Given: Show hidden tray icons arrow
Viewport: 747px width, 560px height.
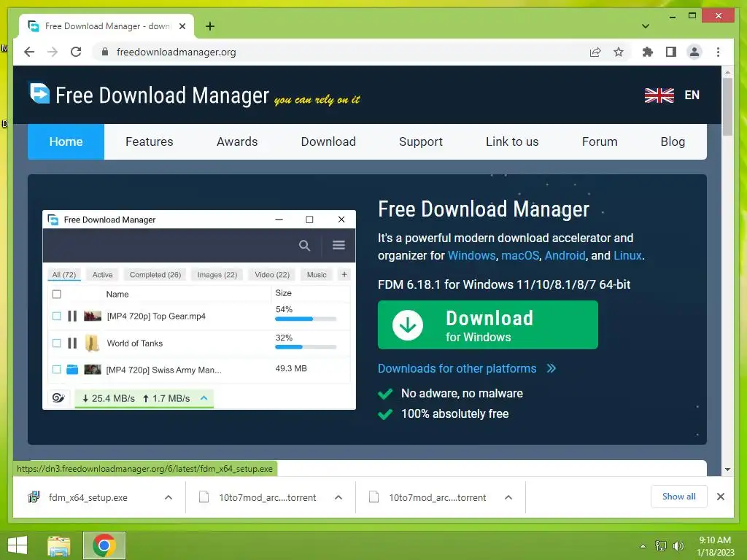Looking at the screenshot, I should tap(643, 546).
